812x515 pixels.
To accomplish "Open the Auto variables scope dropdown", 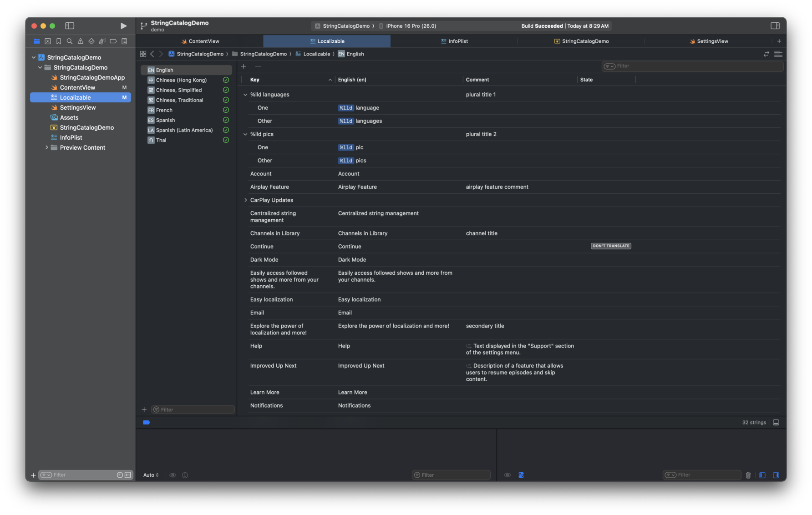I will click(151, 475).
